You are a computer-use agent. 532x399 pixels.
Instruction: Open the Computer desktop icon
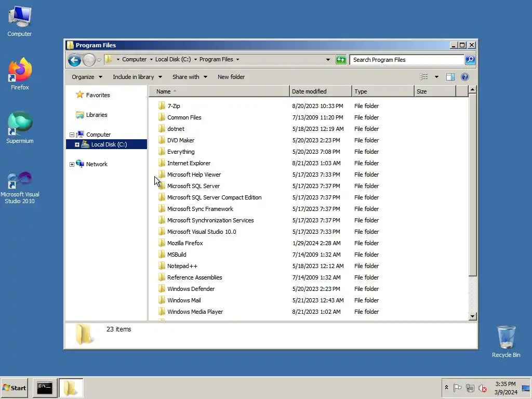click(x=20, y=21)
